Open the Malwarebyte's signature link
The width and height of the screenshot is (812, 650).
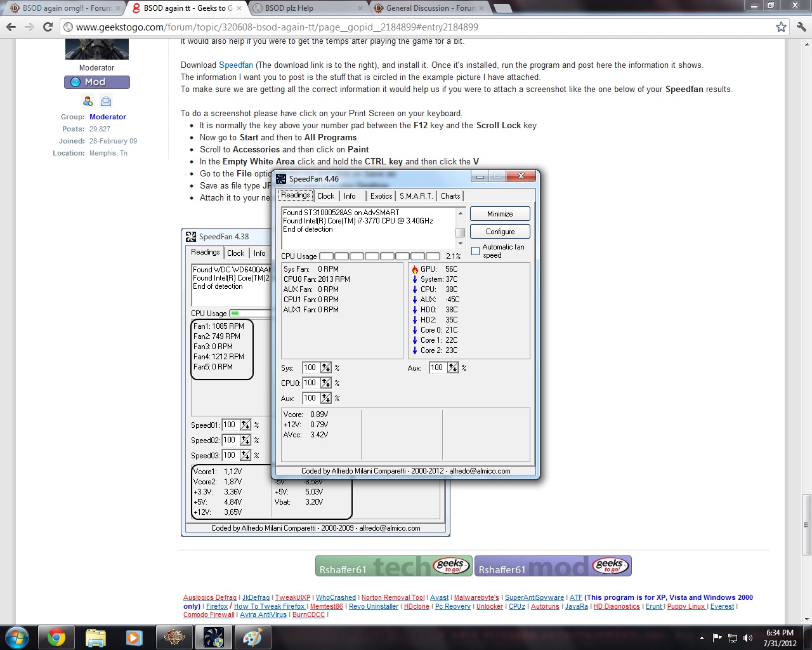pos(476,597)
